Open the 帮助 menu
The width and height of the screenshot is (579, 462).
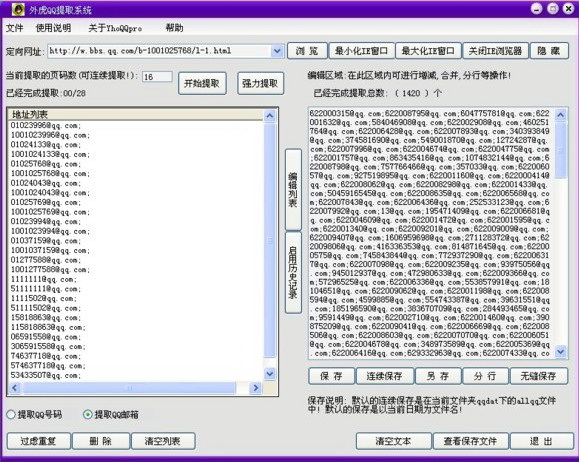pyautogui.click(x=174, y=28)
